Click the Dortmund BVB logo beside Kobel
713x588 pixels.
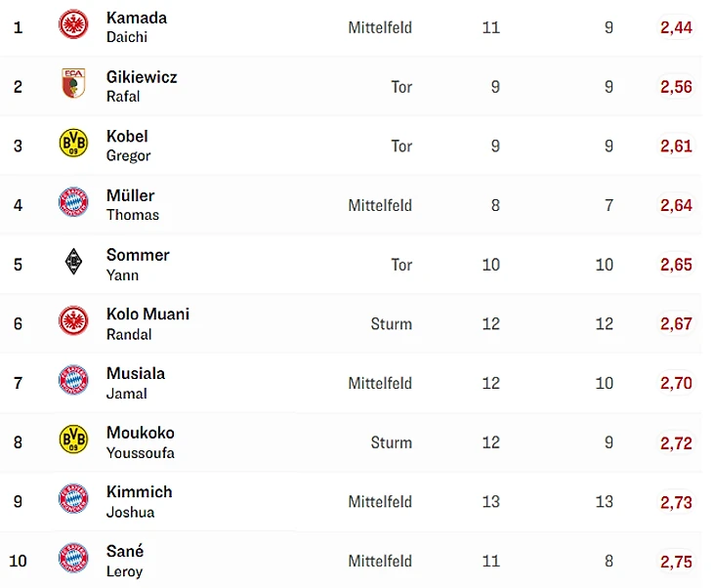(x=73, y=145)
